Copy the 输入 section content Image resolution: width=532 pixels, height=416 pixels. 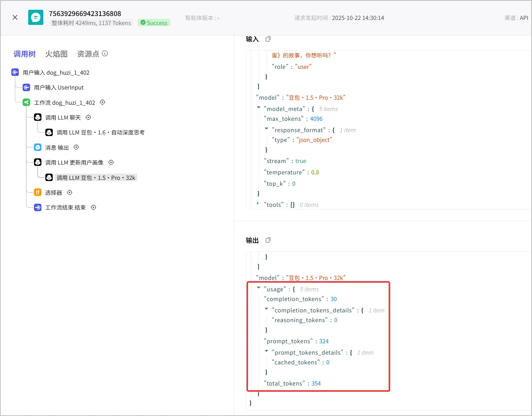pos(268,39)
